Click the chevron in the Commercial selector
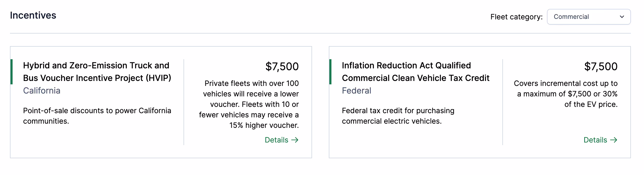 pyautogui.click(x=622, y=17)
